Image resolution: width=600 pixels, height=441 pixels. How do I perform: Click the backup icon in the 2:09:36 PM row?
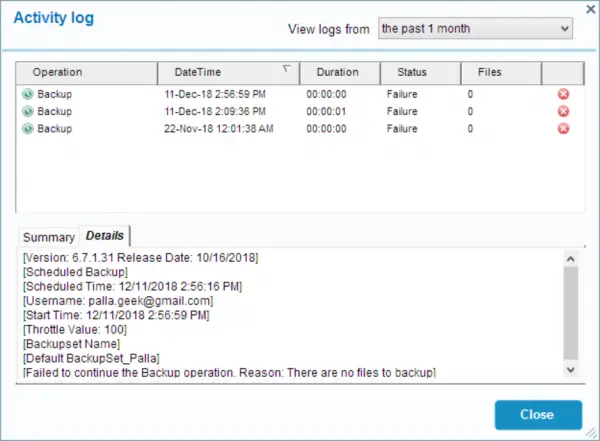pos(28,111)
